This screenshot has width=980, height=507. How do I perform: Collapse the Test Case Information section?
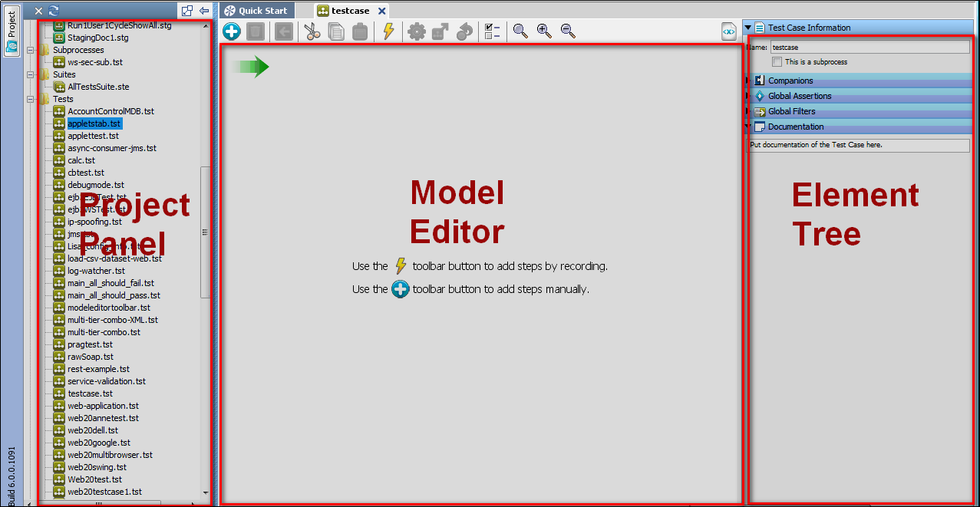747,27
